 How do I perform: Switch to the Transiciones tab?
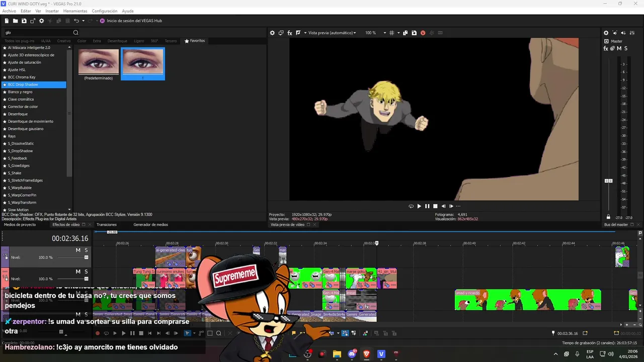pyautogui.click(x=107, y=225)
